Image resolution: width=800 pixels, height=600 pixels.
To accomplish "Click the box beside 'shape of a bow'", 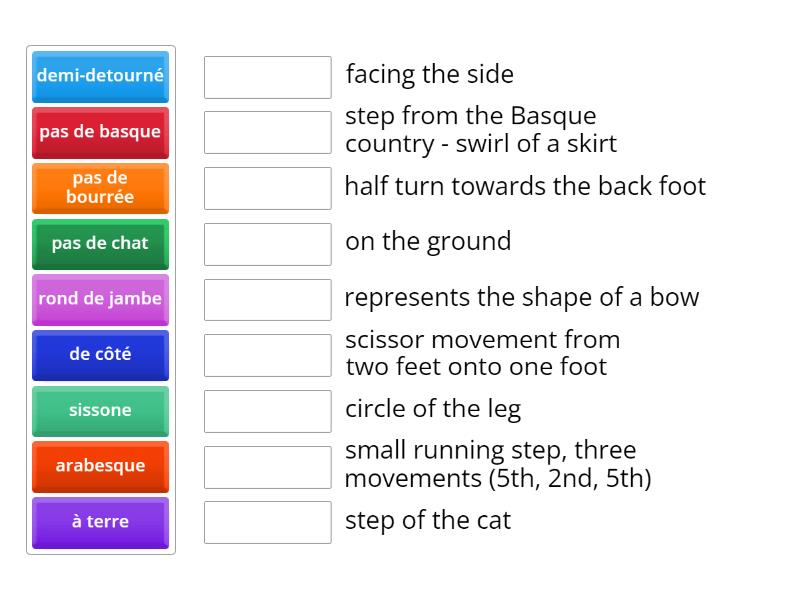I will coord(268,299).
